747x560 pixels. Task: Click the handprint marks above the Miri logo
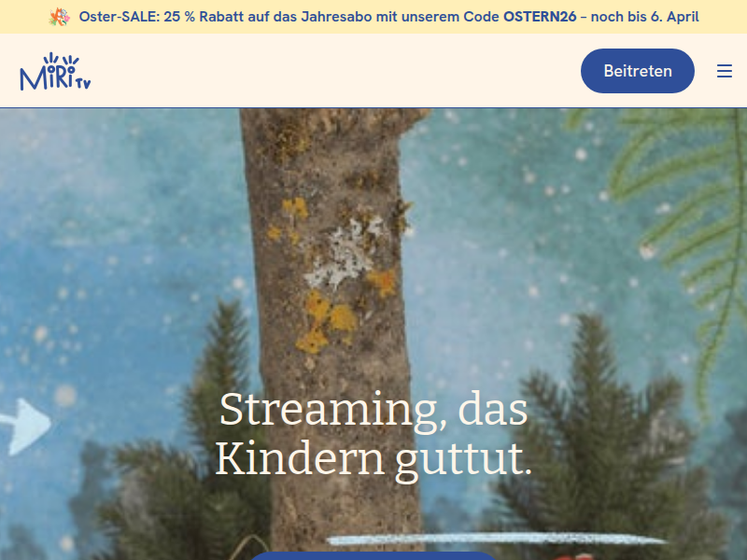click(x=61, y=59)
